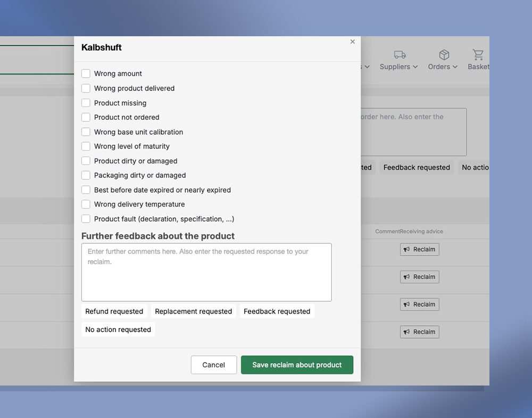Choose Replacement requested quick reply

[x=193, y=312]
